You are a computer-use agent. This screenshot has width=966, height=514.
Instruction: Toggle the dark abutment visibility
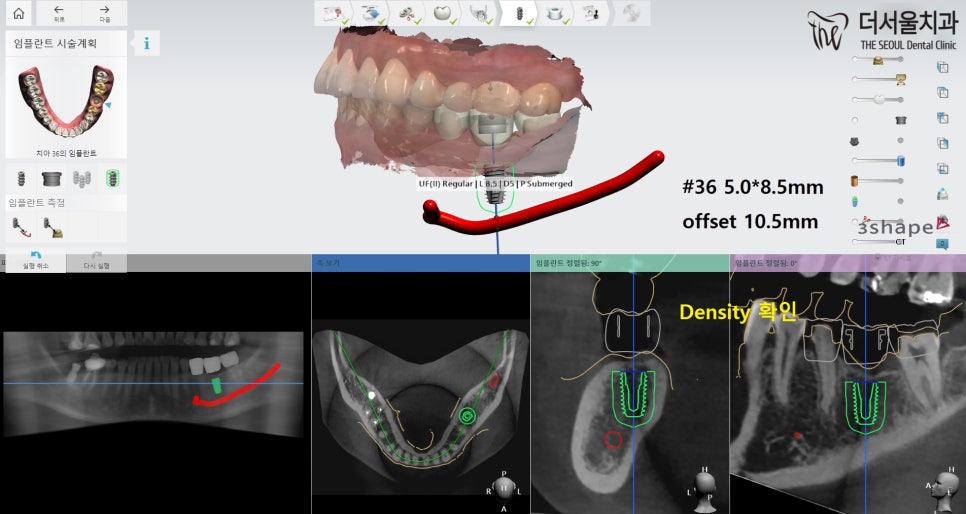click(x=854, y=141)
